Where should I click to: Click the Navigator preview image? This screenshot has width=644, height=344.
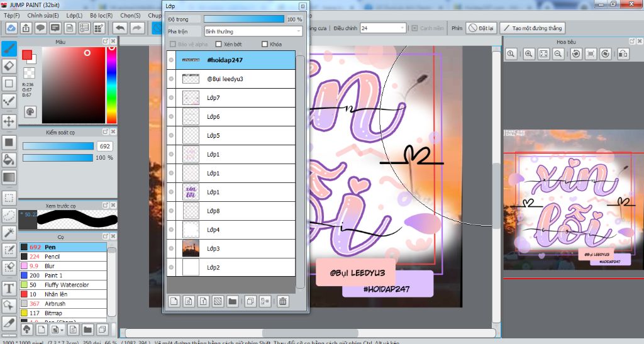click(x=574, y=200)
